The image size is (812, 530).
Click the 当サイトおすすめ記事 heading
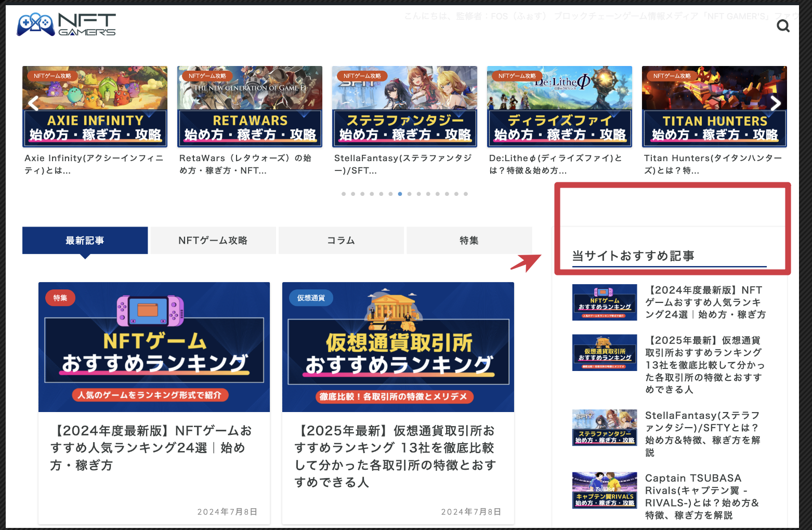tap(633, 256)
